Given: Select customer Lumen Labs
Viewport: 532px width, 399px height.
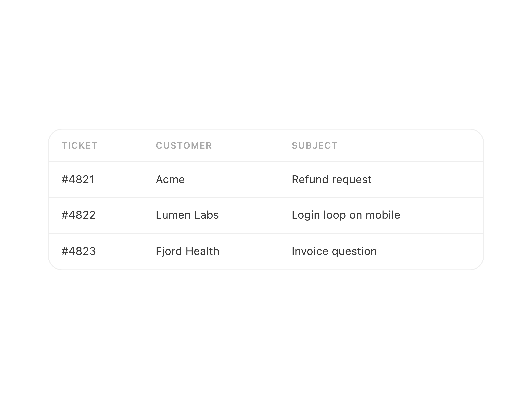Looking at the screenshot, I should (187, 215).
